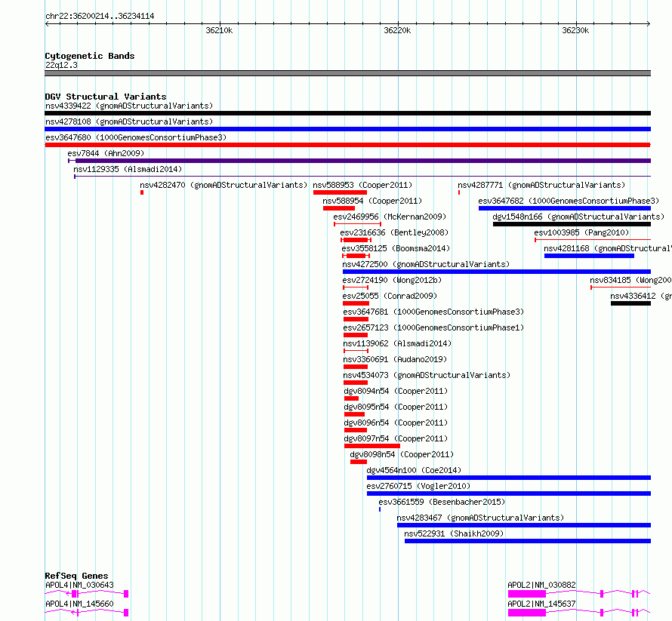Open the nsv834185 variant label
Screen dimensions: 672x621
pos(631,280)
